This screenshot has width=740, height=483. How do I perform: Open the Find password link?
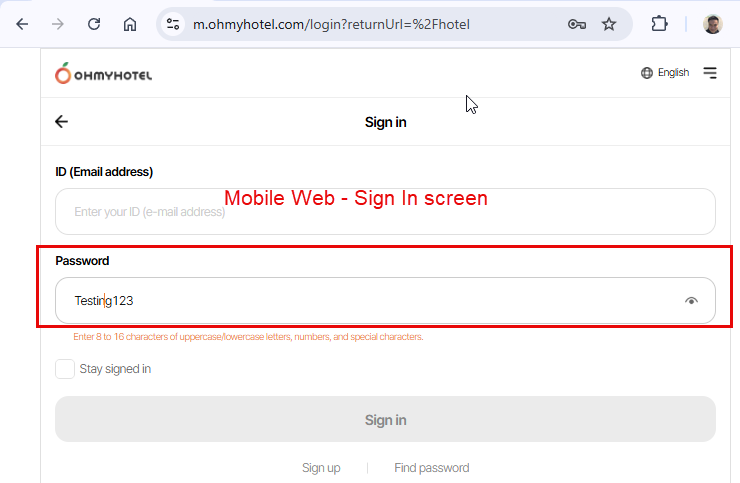coord(432,468)
